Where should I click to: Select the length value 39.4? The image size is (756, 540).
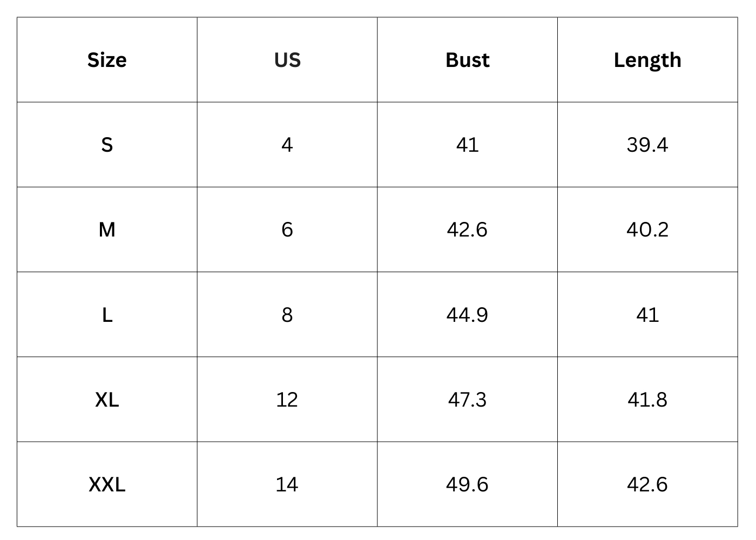click(647, 145)
